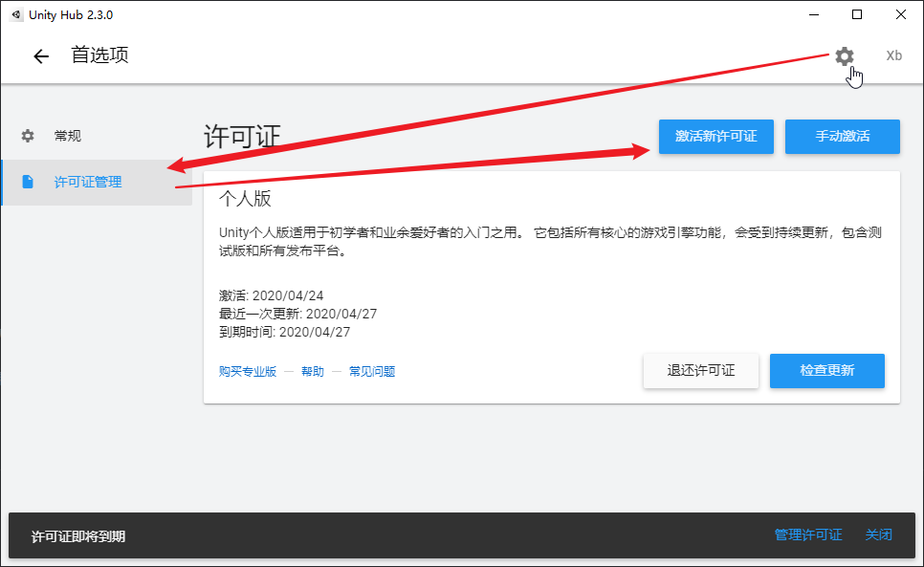Image resolution: width=924 pixels, height=567 pixels.
Task: Open the settings gear icon top right
Action: click(x=844, y=55)
